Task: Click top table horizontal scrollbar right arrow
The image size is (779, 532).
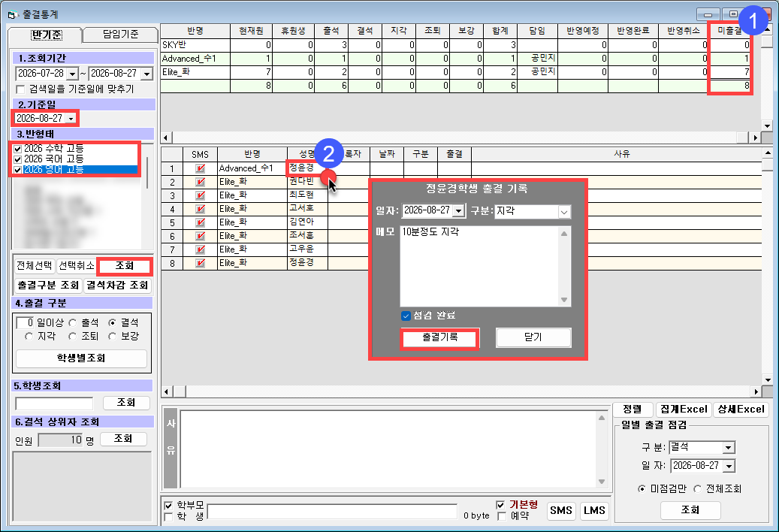Action: pos(755,138)
